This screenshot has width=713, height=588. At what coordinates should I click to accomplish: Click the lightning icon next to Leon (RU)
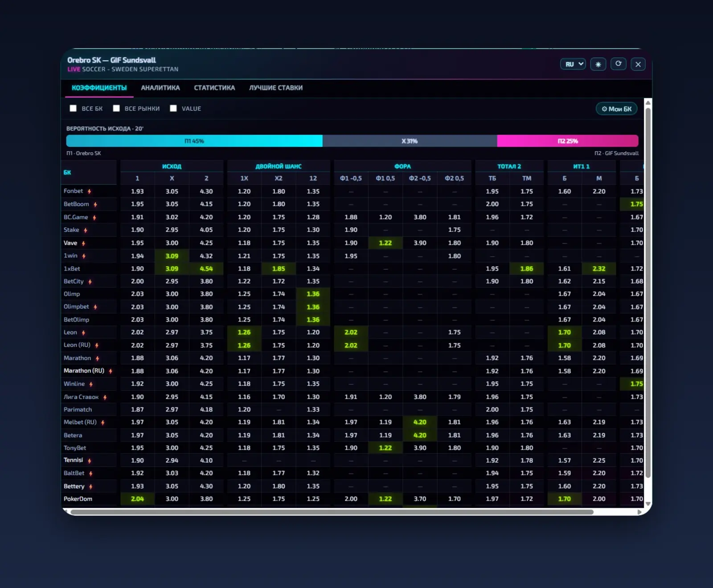97,345
